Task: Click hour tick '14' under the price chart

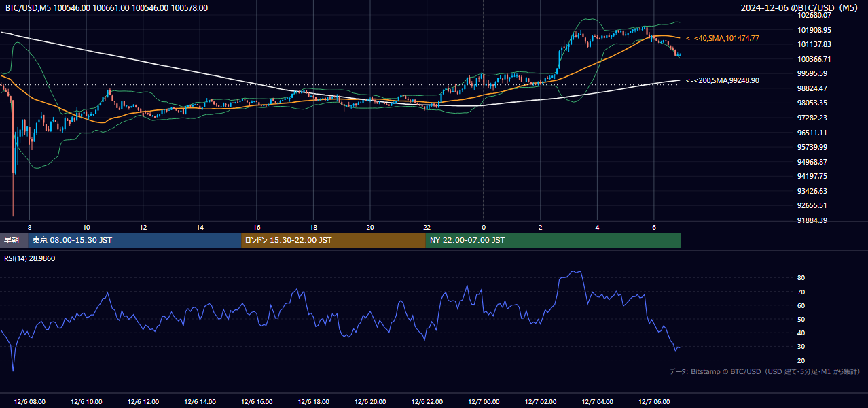Action: (200, 227)
